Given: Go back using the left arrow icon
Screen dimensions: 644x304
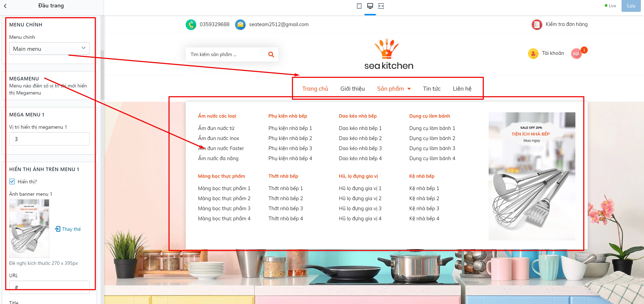Looking at the screenshot, I should coord(5,6).
